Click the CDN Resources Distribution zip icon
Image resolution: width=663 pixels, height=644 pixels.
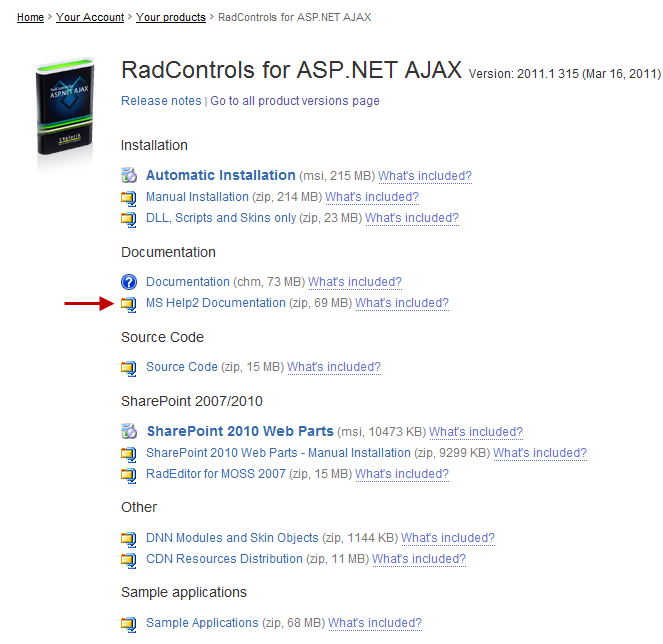(x=129, y=559)
